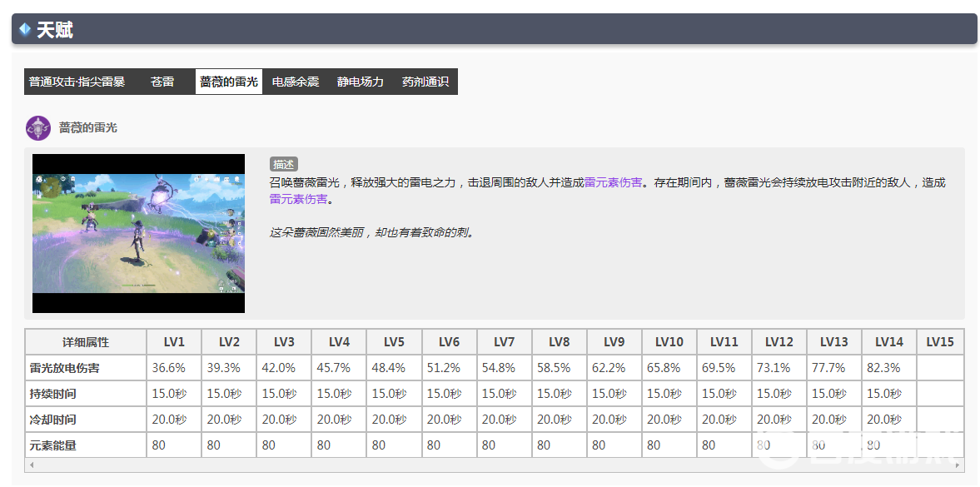
Task: Click the 80 energy value under LV1
Action: [159, 445]
